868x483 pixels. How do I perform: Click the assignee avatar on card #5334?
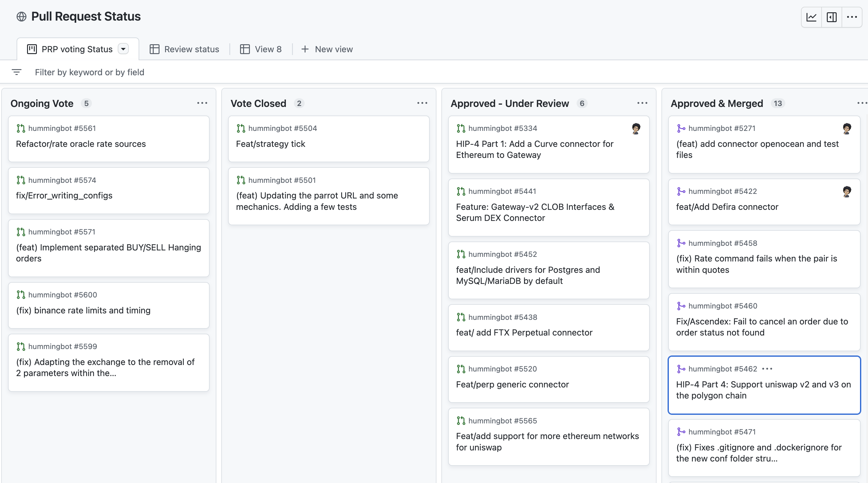tap(636, 128)
